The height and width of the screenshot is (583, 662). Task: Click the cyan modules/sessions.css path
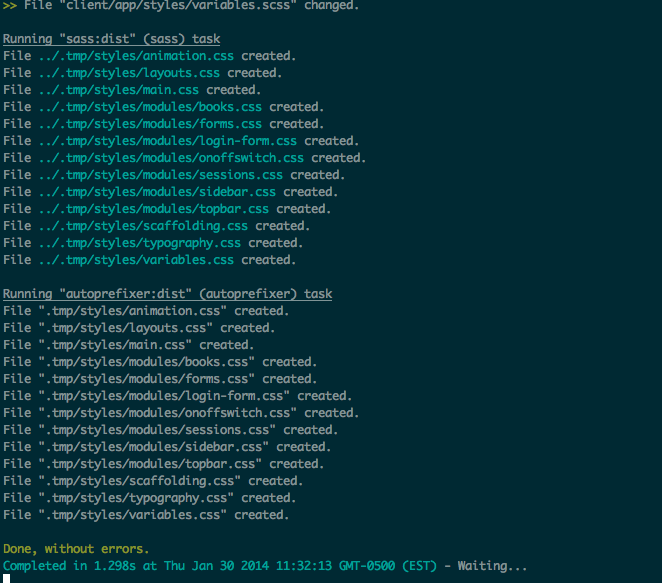click(160, 175)
